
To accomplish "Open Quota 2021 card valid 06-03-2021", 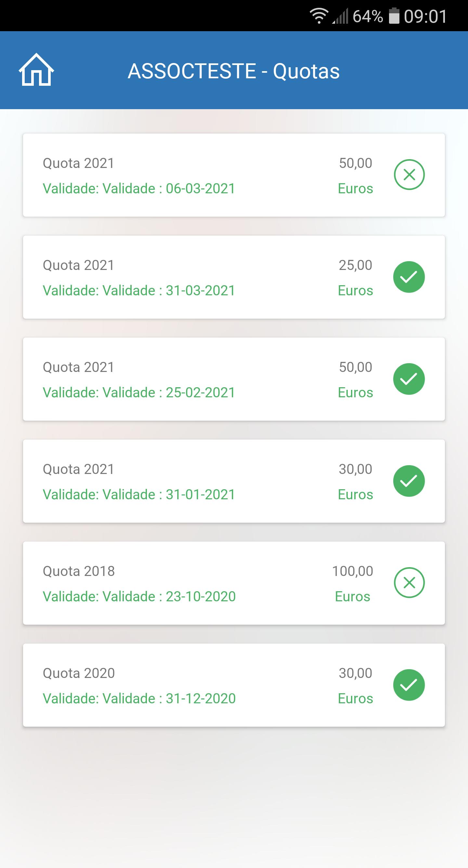I will (234, 175).
